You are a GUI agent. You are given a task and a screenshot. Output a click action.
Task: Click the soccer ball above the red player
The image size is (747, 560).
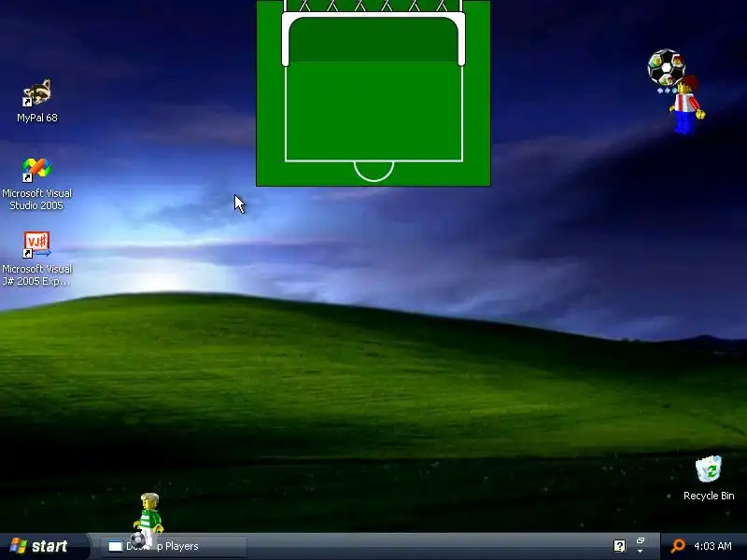(x=666, y=67)
